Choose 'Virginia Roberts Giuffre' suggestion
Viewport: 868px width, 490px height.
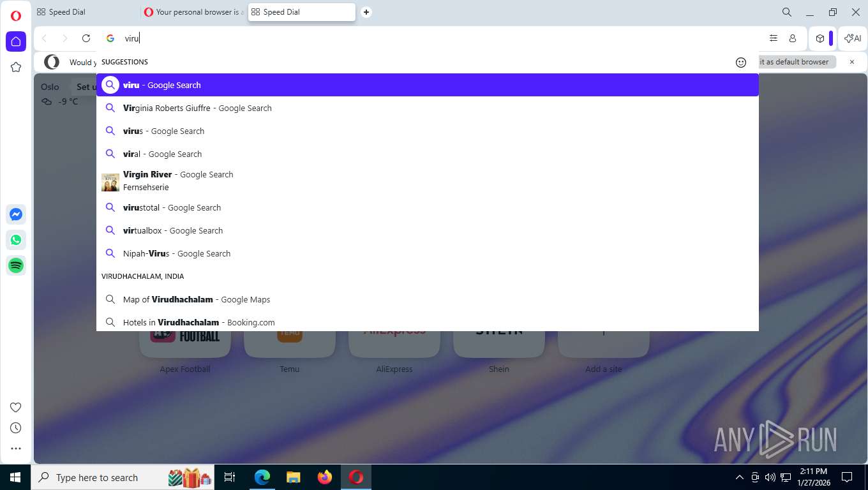[428, 108]
